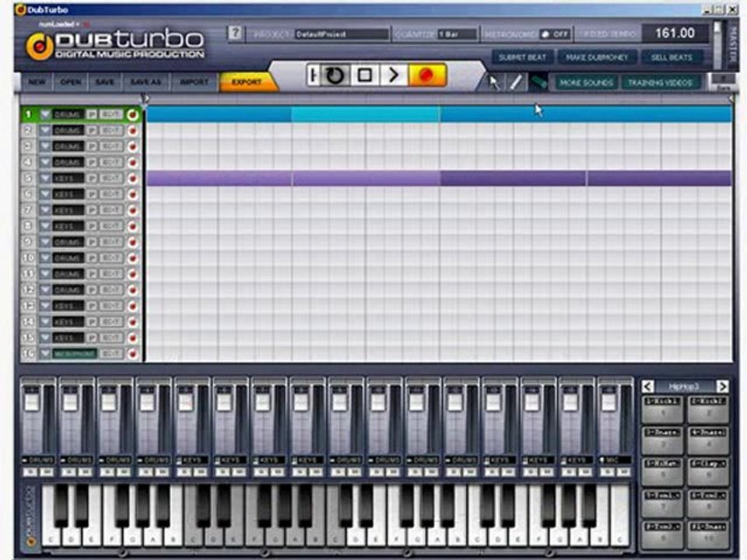Select the arrow pointer tool

coord(495,82)
